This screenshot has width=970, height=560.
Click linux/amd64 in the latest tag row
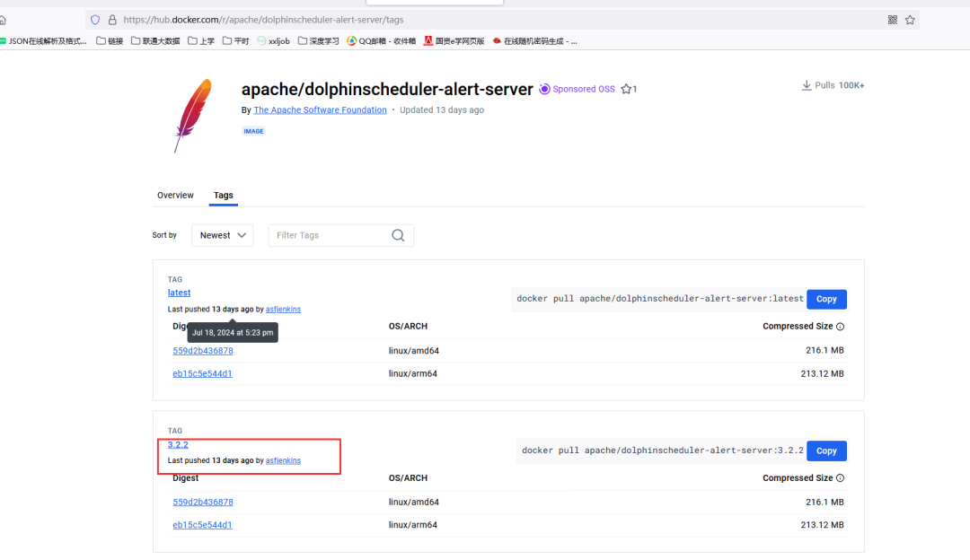[414, 351]
